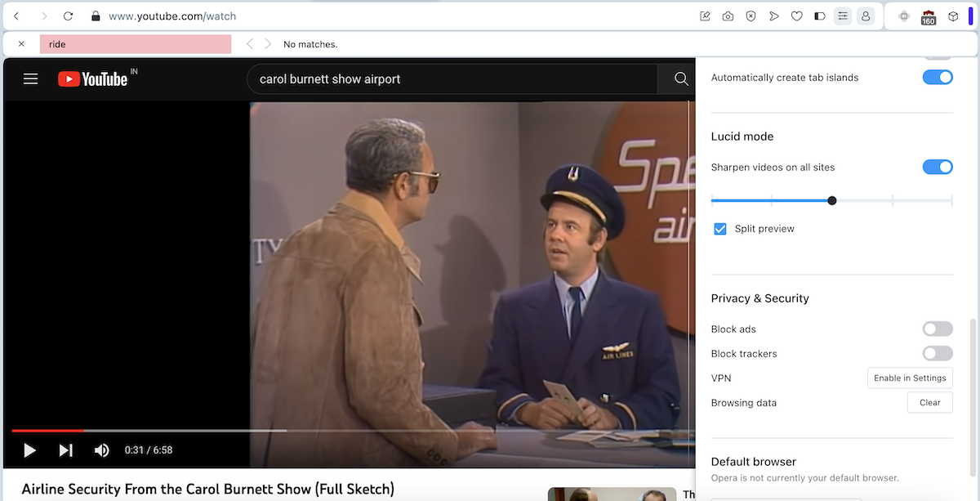Reload the current page
The image size is (980, 501).
pos(69,16)
